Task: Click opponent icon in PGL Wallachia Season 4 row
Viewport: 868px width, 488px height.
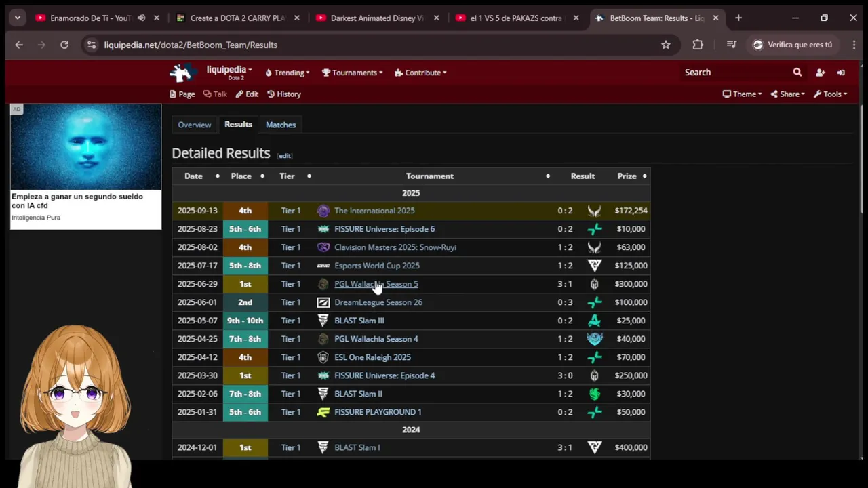Action: 594,339
